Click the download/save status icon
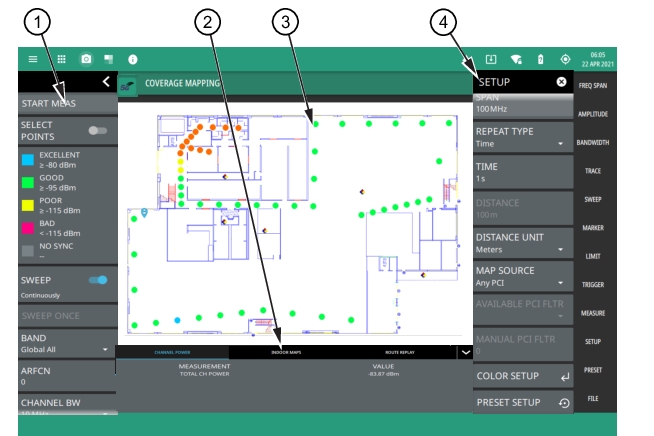This screenshot has height=436, width=654. click(491, 60)
